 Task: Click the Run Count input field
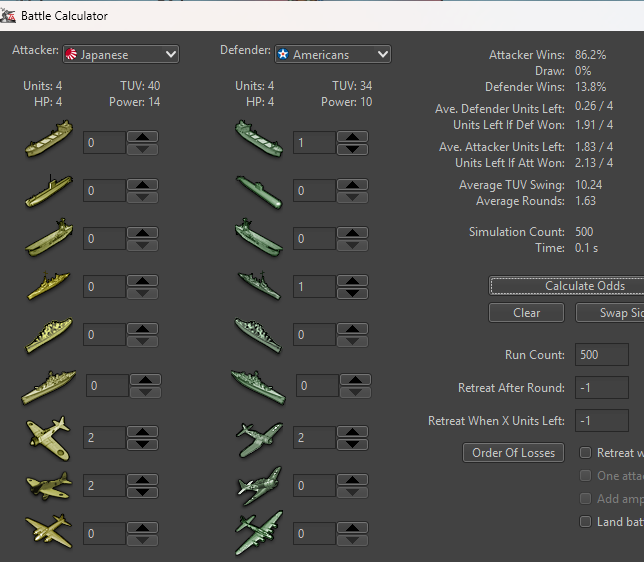[x=602, y=355]
